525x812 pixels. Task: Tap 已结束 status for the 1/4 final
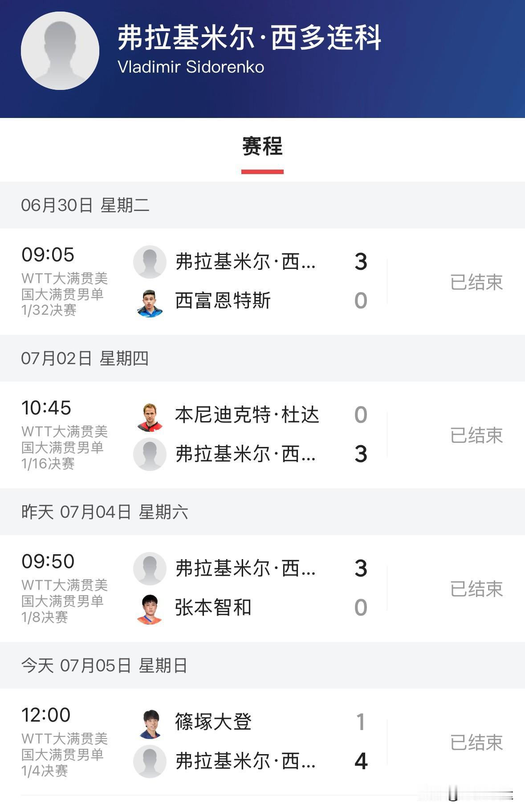[x=476, y=743]
